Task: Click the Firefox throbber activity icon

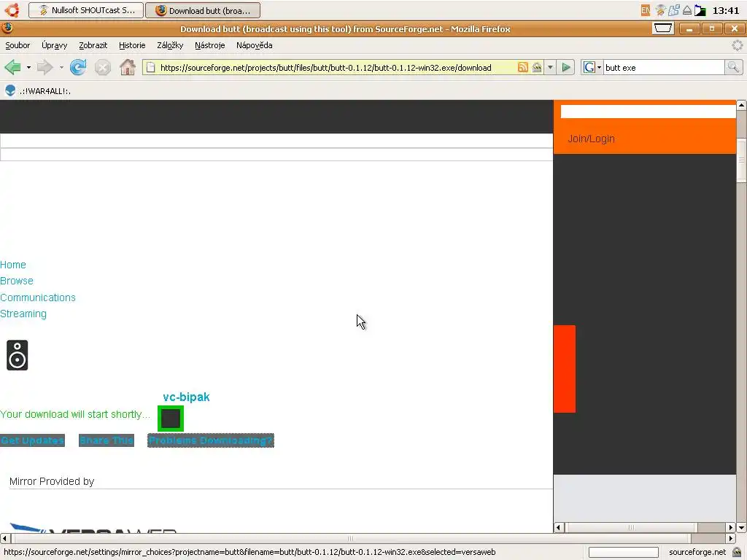Action: [x=737, y=45]
